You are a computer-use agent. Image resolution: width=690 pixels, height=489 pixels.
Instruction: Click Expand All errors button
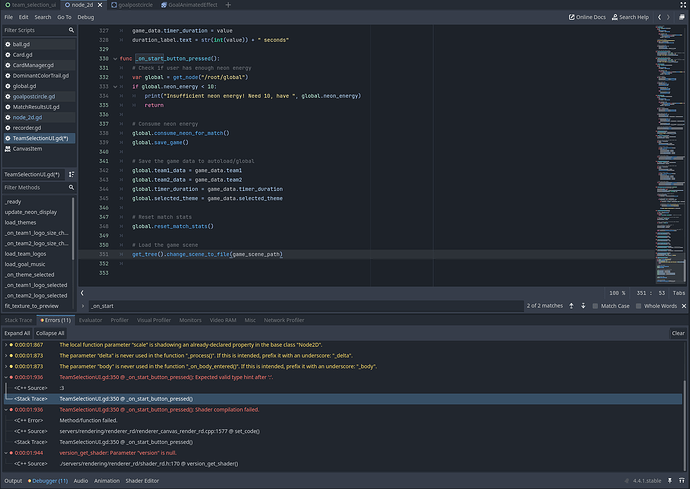point(17,333)
